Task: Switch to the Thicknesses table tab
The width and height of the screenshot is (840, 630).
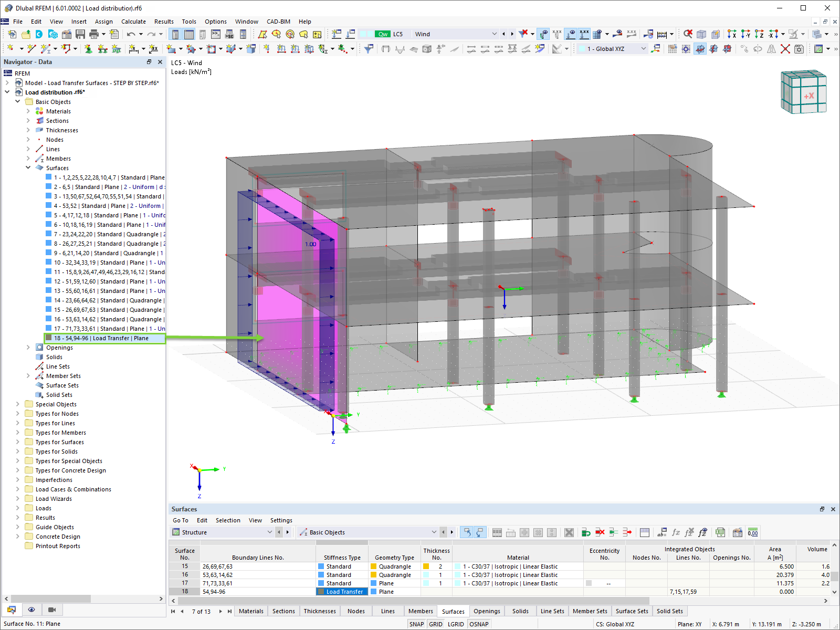Action: tap(320, 611)
